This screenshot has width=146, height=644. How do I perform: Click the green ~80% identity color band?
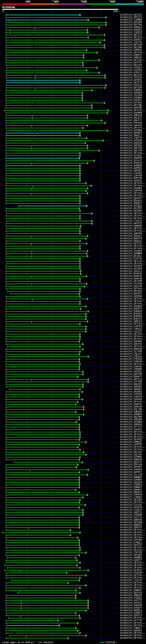click(x=101, y=4)
